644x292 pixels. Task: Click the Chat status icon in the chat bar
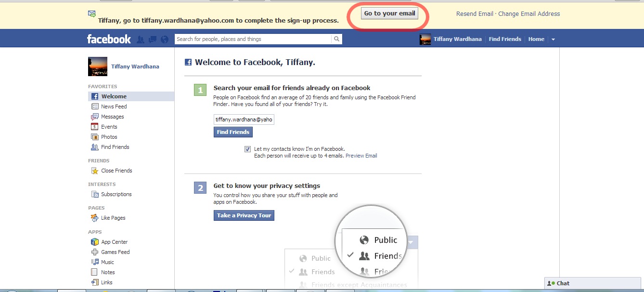551,283
